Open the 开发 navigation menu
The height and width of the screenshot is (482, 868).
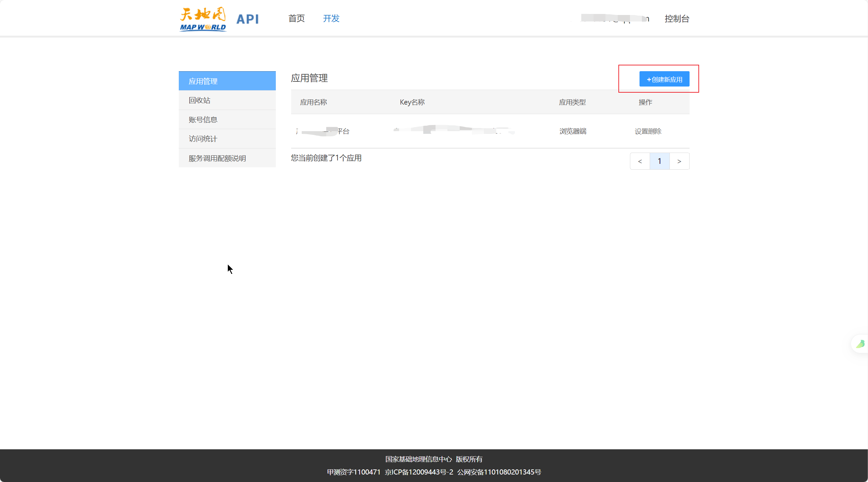(331, 18)
